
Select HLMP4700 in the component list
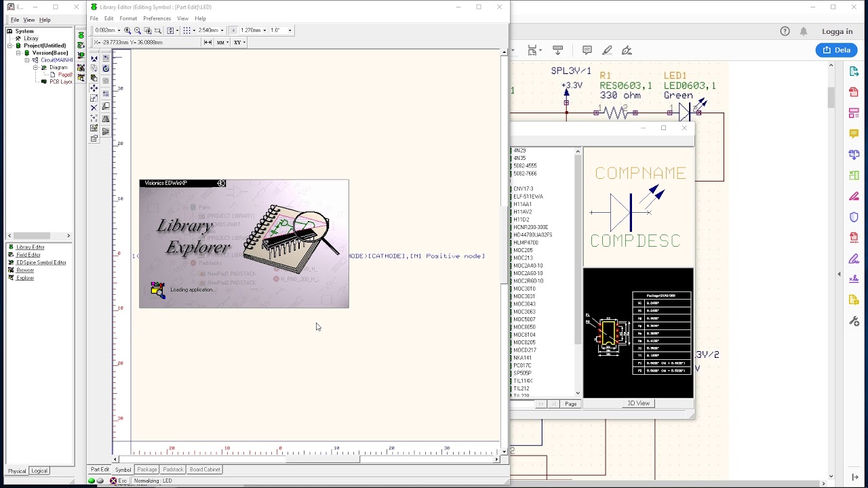click(526, 243)
